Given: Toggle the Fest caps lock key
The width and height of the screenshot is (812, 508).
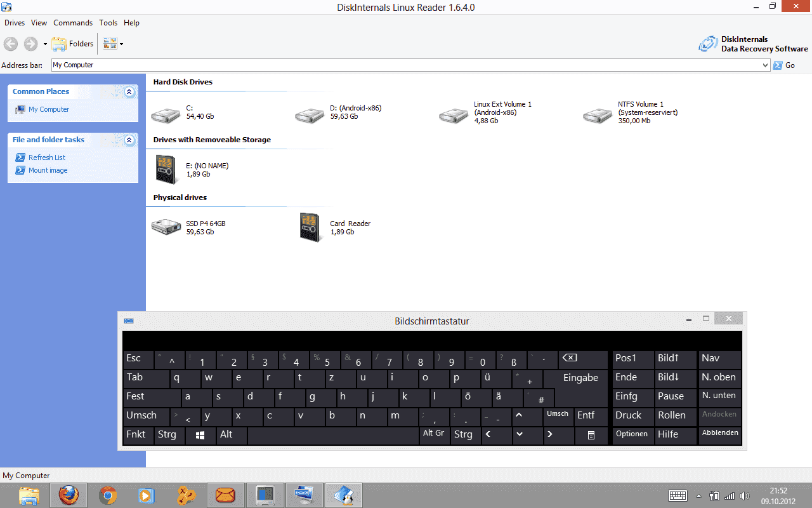Looking at the screenshot, I should click(152, 398).
